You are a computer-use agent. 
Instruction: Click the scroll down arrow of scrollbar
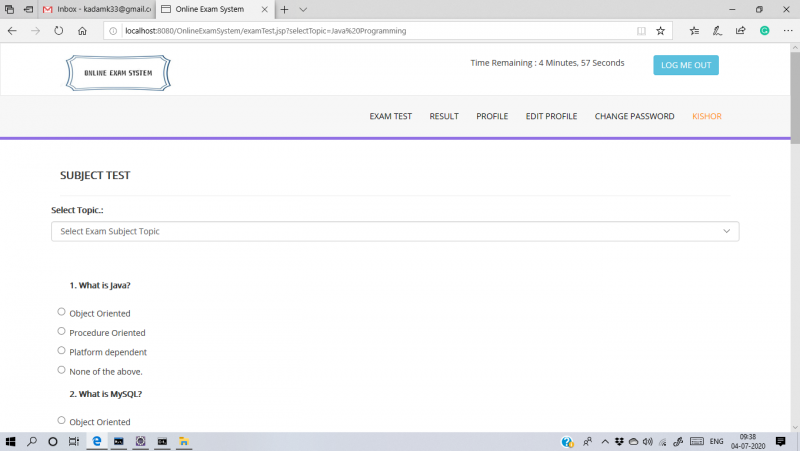click(x=795, y=428)
